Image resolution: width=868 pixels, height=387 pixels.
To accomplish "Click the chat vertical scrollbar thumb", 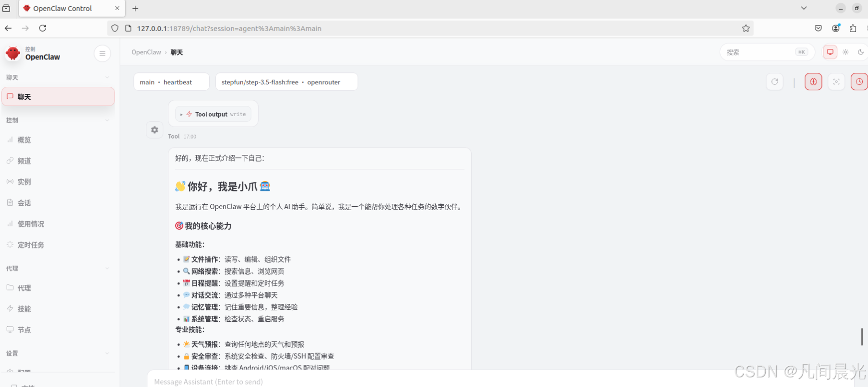I will point(862,337).
